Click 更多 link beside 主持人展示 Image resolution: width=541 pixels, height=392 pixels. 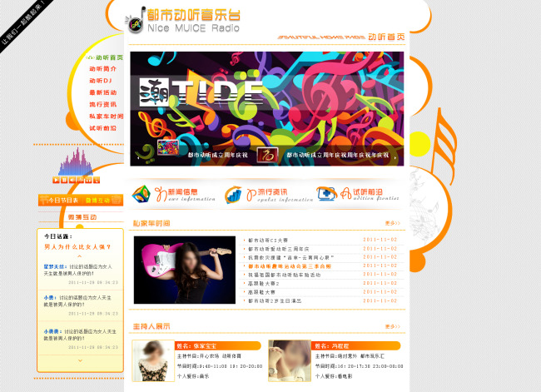coord(392,326)
